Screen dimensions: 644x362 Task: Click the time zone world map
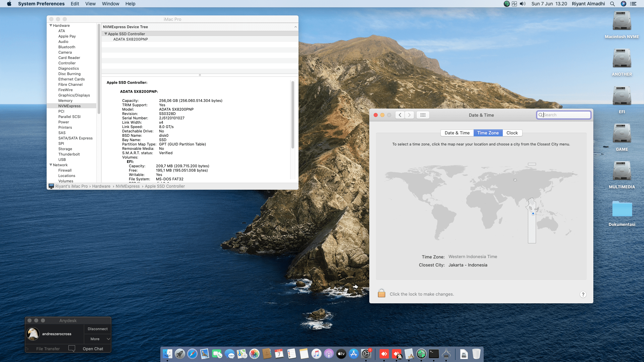point(481,203)
